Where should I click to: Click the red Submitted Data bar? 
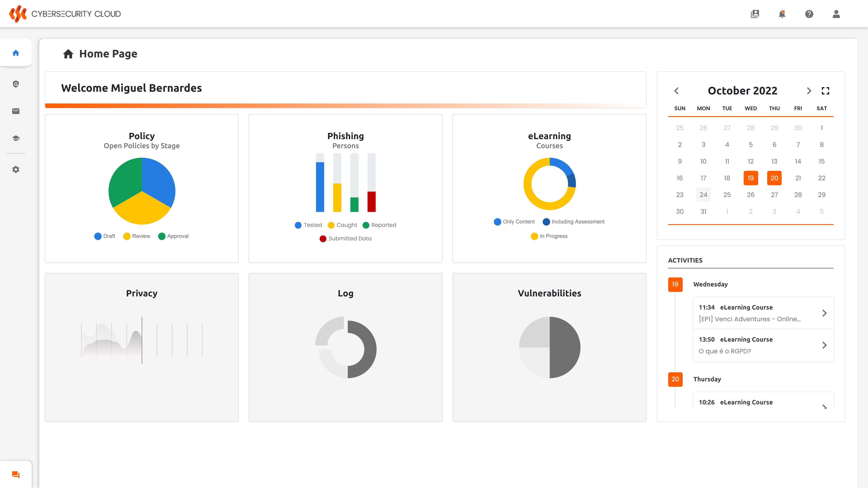tap(371, 201)
